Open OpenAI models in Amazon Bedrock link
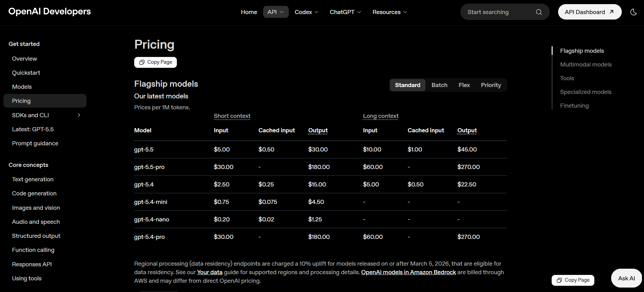 [409, 272]
